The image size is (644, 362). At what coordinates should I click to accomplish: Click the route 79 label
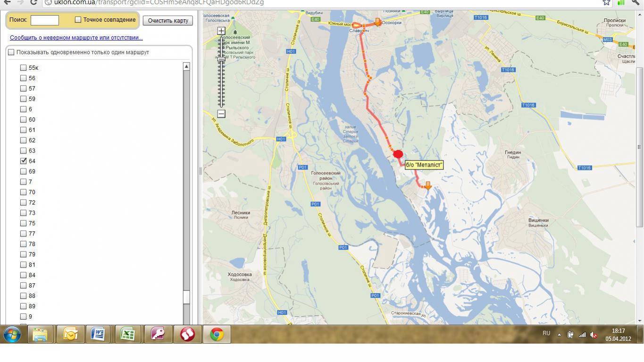tap(32, 254)
